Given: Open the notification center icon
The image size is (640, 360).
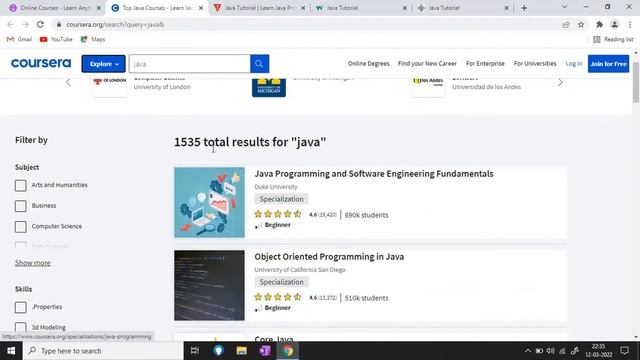Looking at the screenshot, I should coord(624,351).
